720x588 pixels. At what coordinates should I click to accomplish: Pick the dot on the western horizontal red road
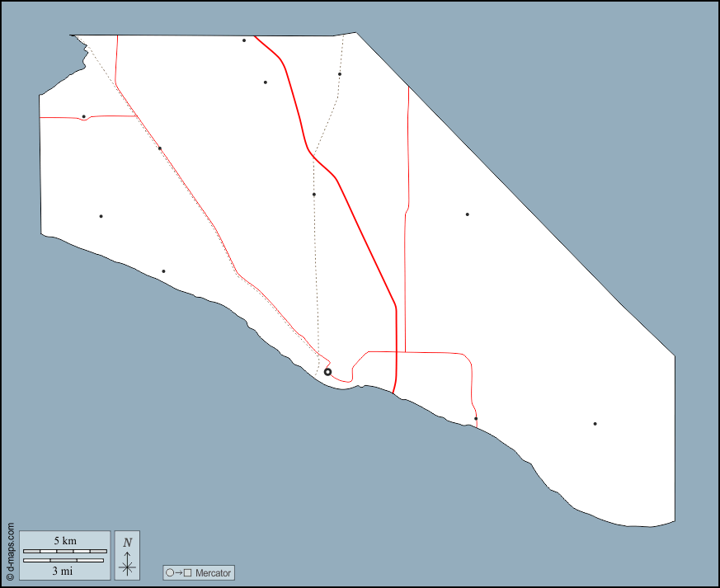[x=84, y=116]
